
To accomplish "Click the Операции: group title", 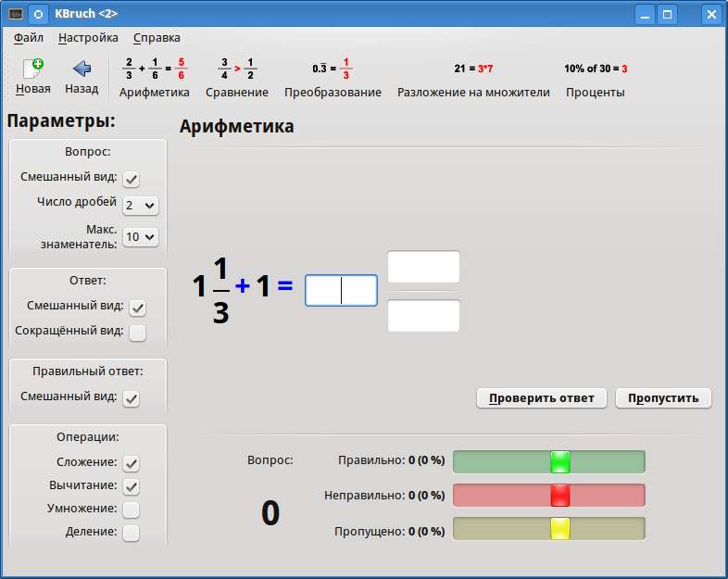I will (88, 437).
